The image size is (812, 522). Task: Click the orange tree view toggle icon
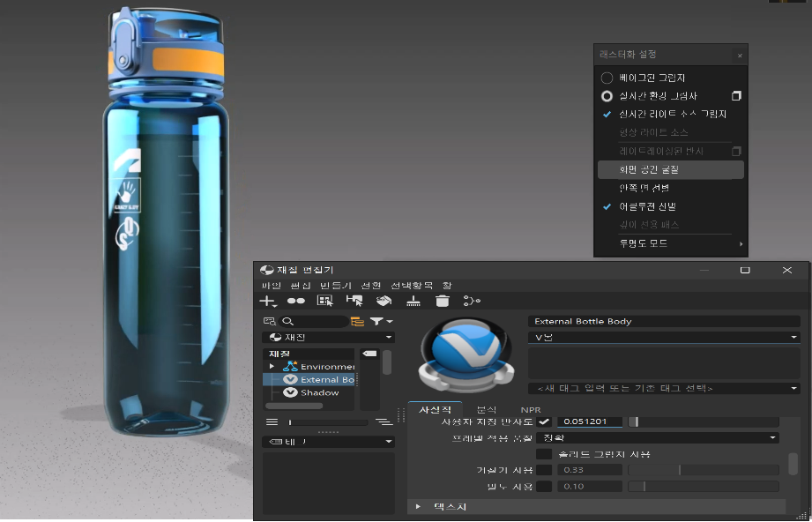point(357,322)
